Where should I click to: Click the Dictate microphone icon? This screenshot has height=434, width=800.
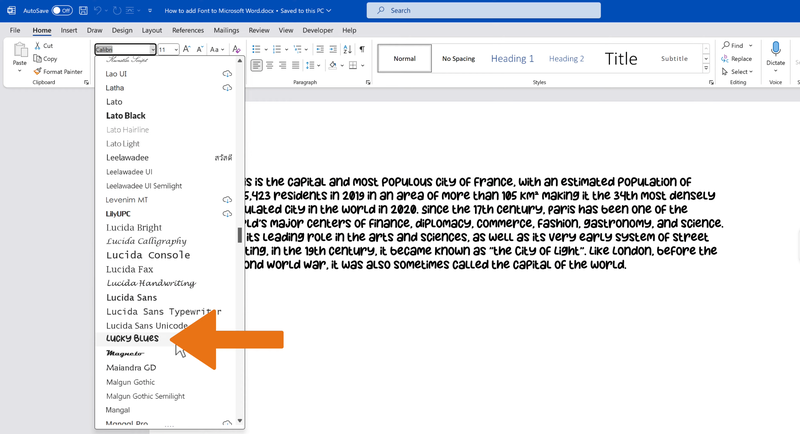pyautogui.click(x=776, y=49)
